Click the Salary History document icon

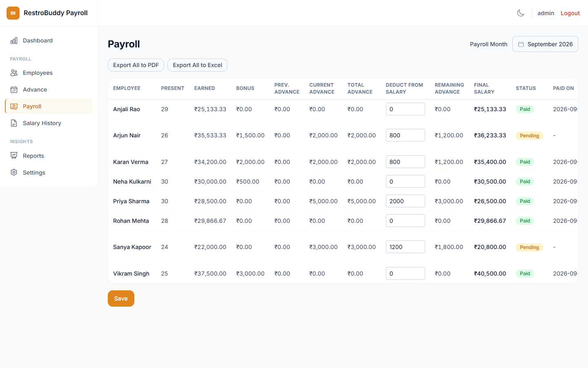coord(14,123)
